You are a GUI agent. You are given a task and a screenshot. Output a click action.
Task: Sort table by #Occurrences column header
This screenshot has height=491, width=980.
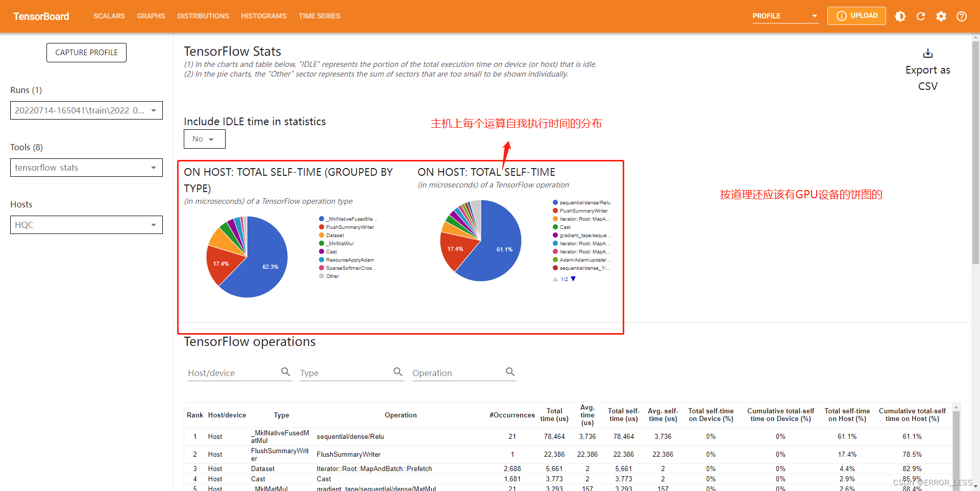click(x=512, y=415)
